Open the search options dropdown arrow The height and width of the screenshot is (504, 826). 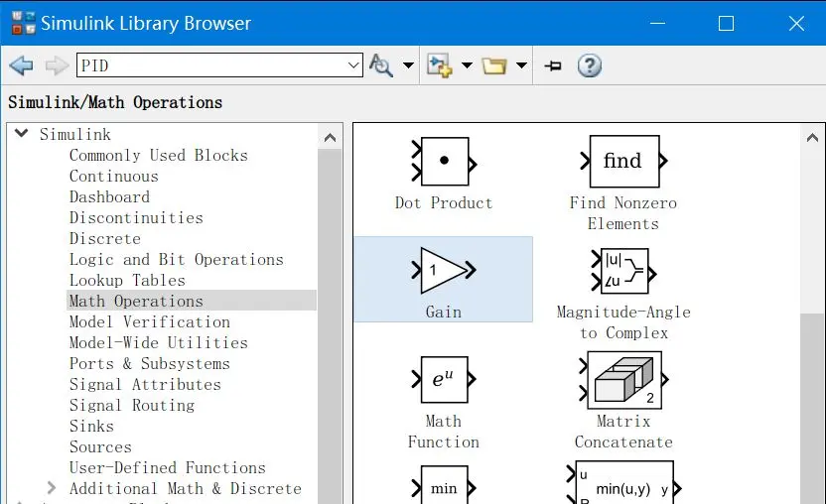click(x=408, y=65)
